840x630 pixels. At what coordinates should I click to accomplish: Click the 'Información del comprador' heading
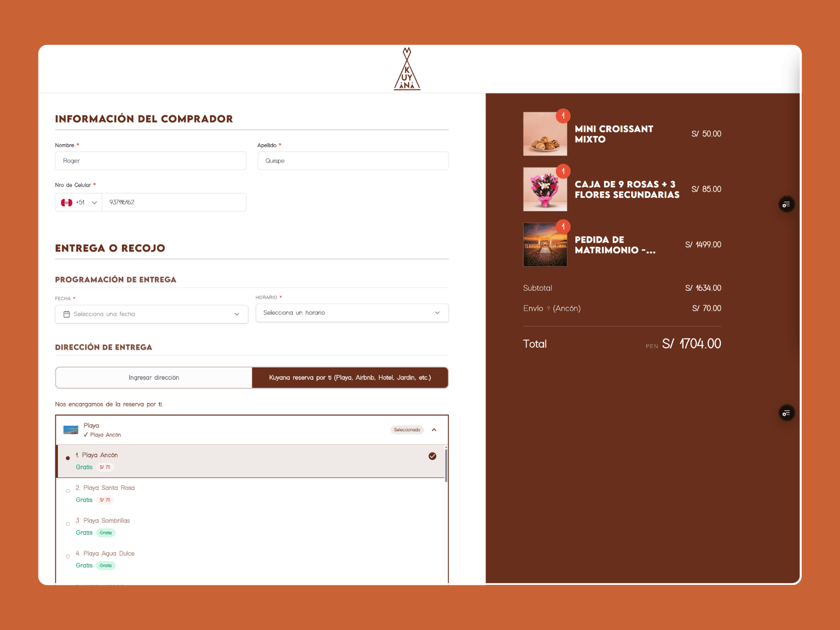pos(144,119)
